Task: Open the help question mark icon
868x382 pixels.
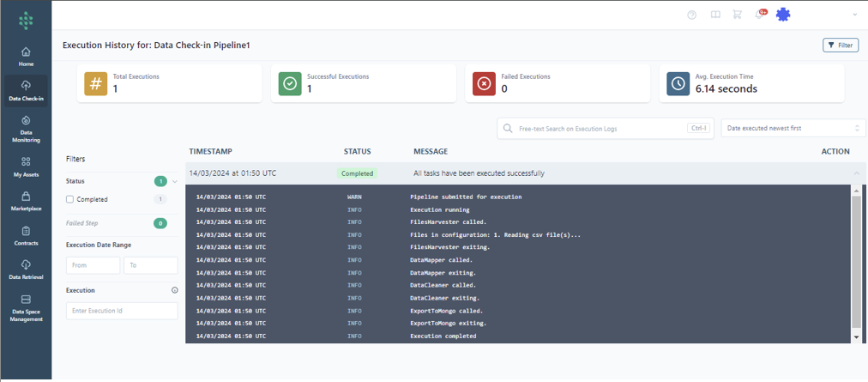Action: click(692, 15)
